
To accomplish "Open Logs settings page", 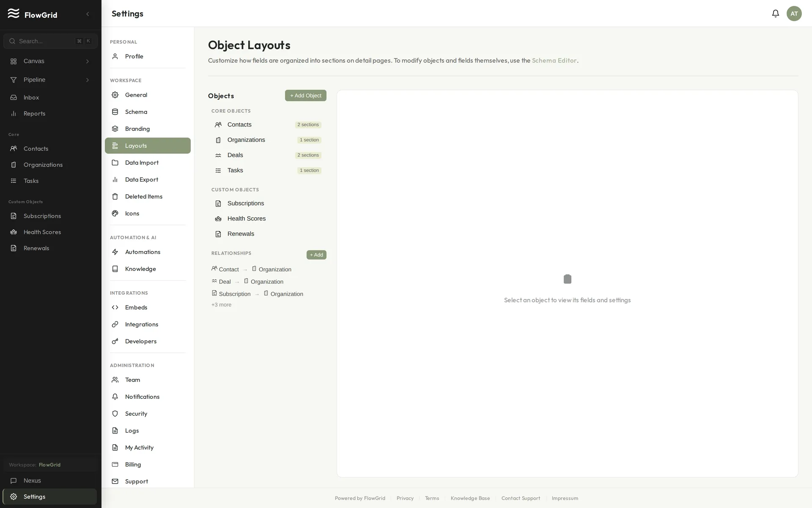I will [x=148, y=431].
